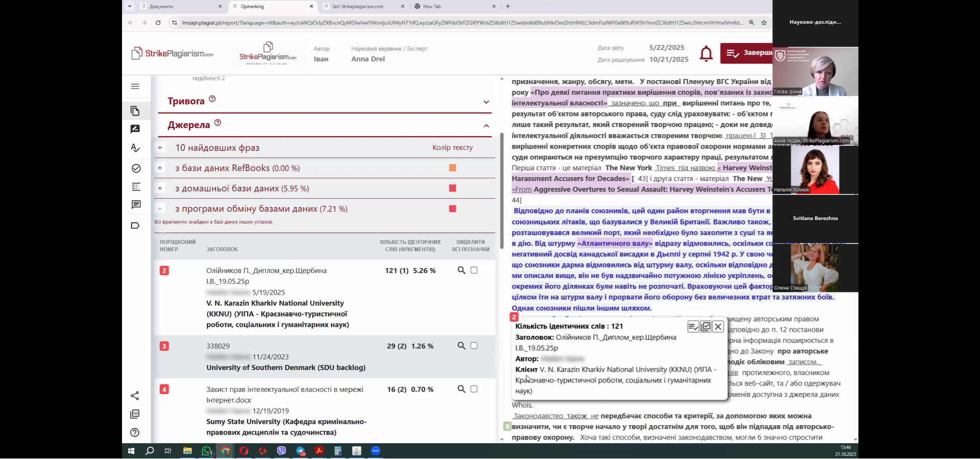Viewport: 980px width, 459px height.
Task: Click the label tag icon in sidebar
Action: [135, 226]
